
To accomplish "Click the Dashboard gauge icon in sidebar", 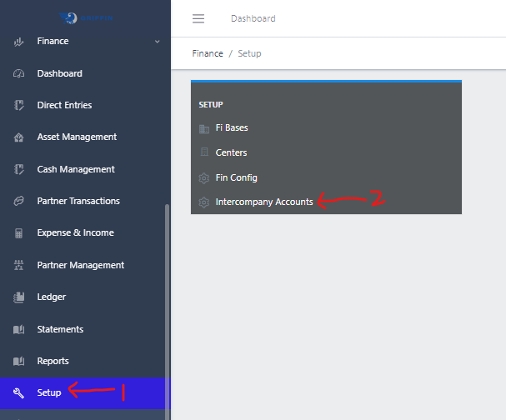I will click(18, 73).
